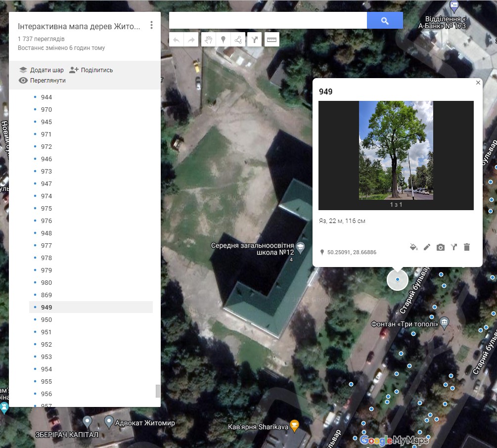The height and width of the screenshot is (448, 497).
Task: Select item 869 in the list
Action: [x=46, y=295]
